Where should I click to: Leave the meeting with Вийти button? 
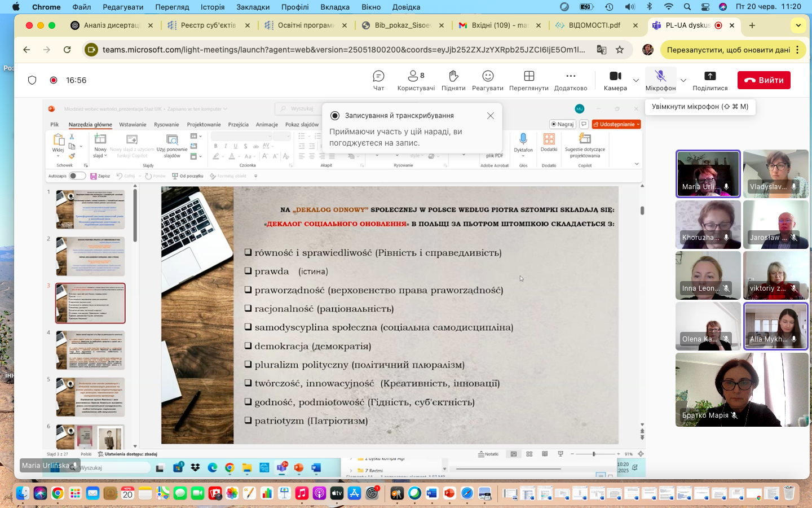(764, 80)
